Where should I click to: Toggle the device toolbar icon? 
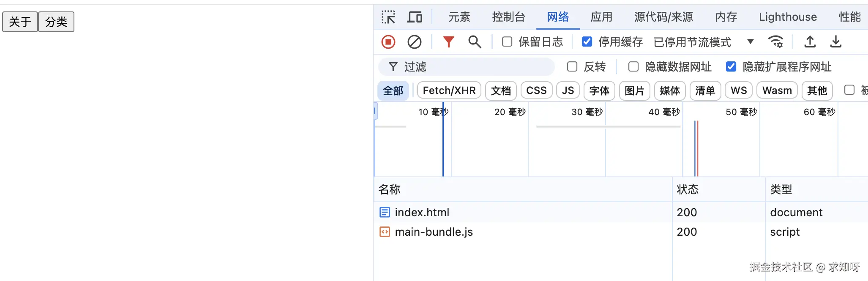click(415, 17)
